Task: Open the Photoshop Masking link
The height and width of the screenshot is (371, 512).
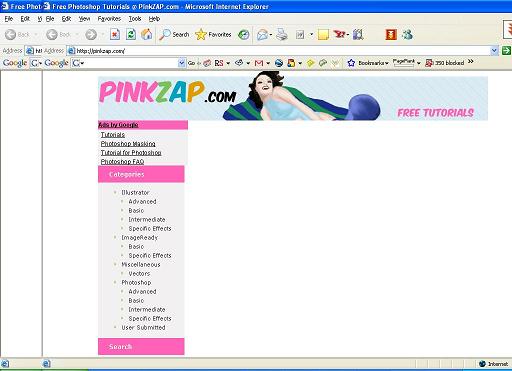Action: pyautogui.click(x=128, y=144)
